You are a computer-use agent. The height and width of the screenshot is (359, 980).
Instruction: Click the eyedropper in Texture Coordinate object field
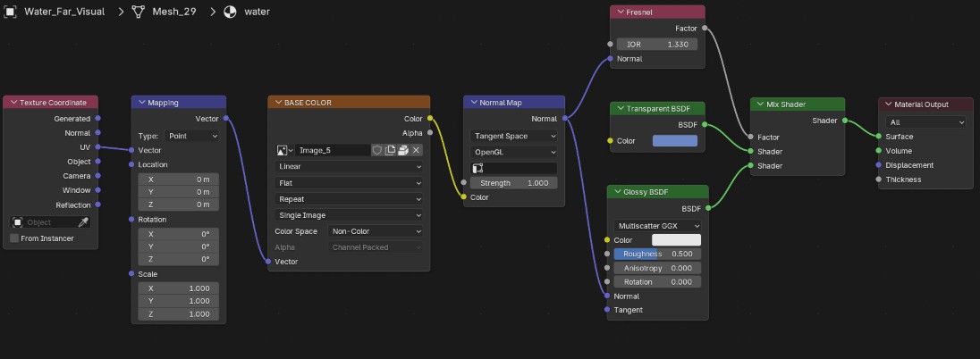(x=82, y=222)
